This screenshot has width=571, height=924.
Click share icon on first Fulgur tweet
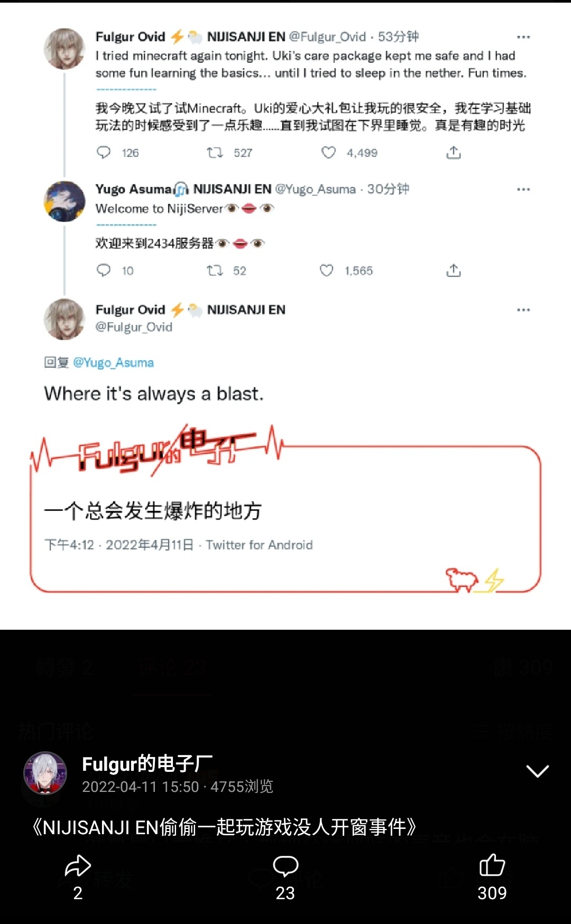(454, 153)
